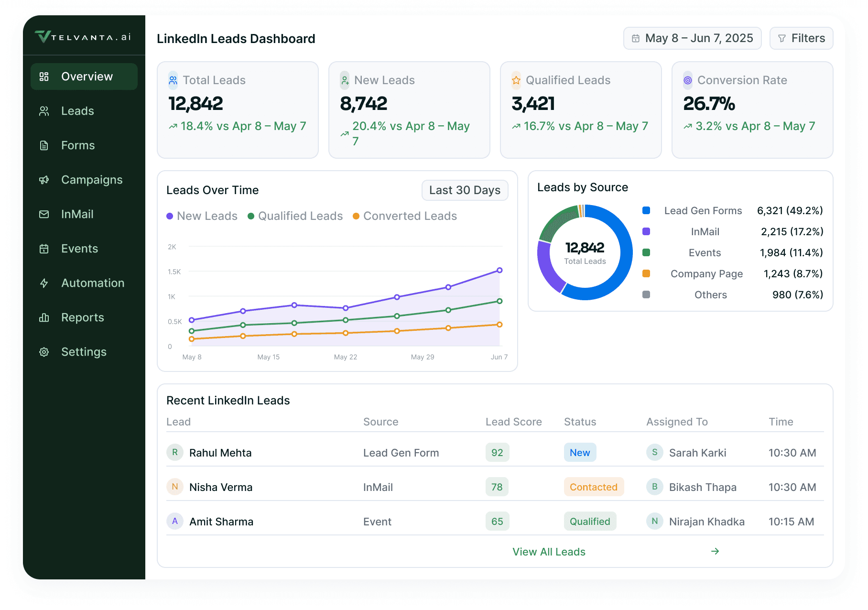Click the Telvanta.ai logo
868x610 pixels.
83,37
